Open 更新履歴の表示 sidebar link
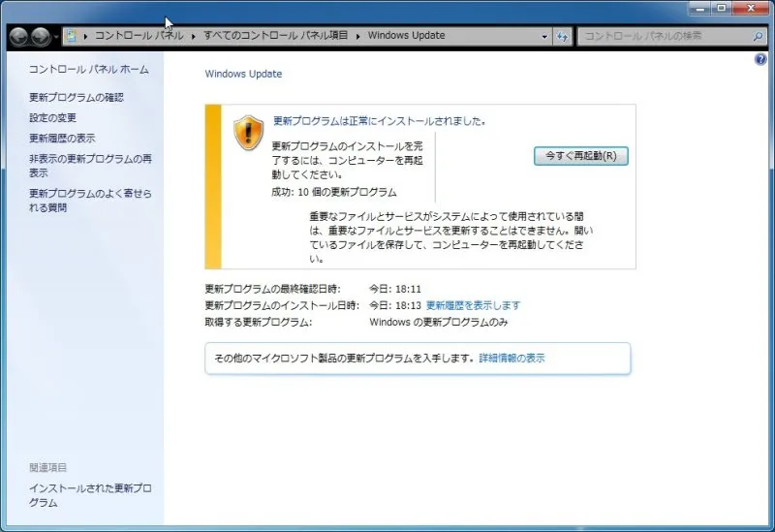 [62, 138]
